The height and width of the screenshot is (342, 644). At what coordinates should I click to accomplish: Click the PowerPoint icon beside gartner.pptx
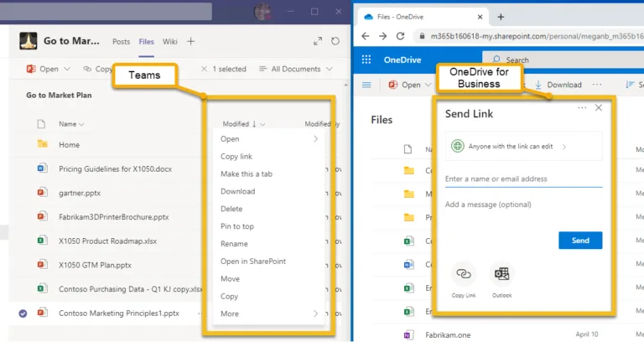[42, 192]
